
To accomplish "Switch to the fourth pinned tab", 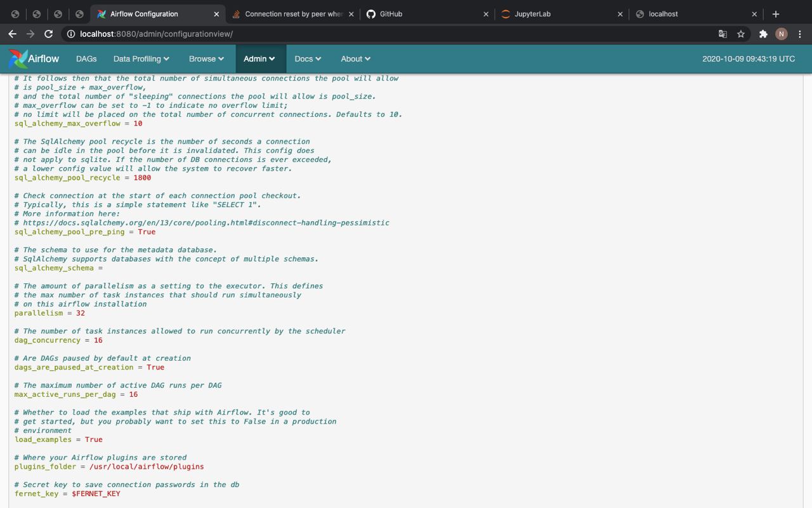I will [79, 14].
